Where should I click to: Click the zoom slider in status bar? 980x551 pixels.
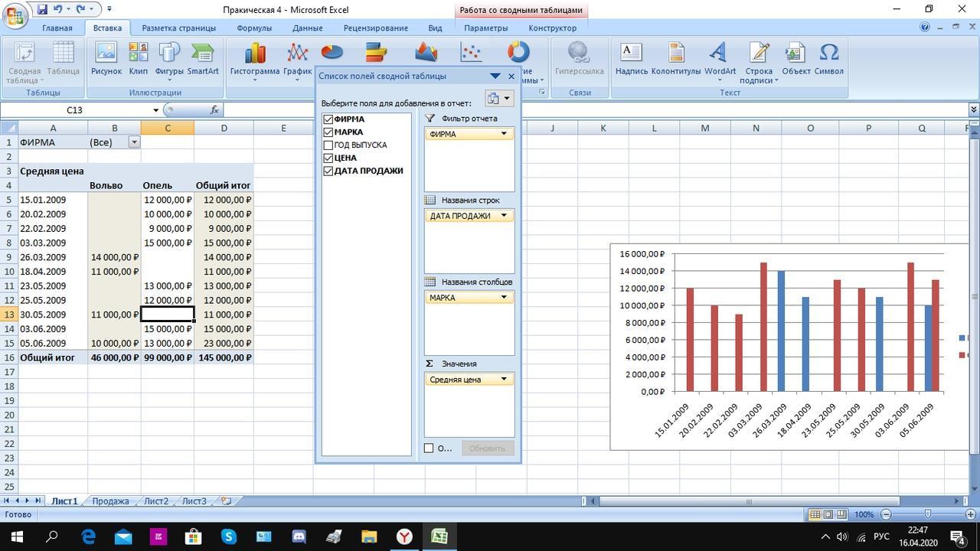(927, 514)
